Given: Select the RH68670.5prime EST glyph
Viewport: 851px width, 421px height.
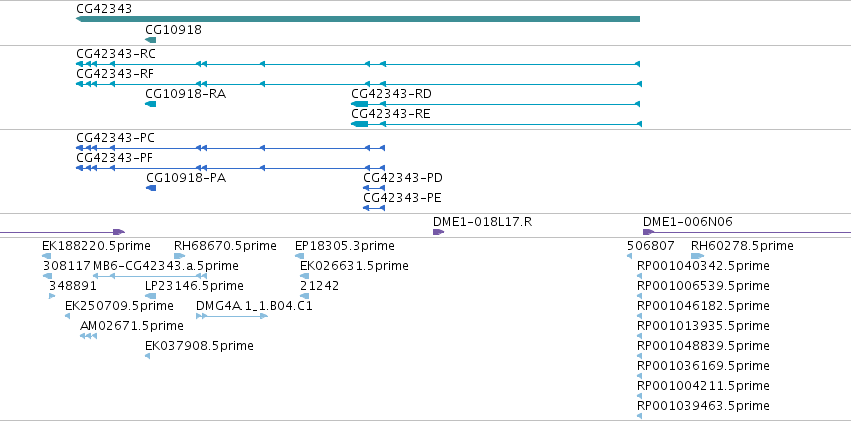Looking at the screenshot, I should coord(180,256).
